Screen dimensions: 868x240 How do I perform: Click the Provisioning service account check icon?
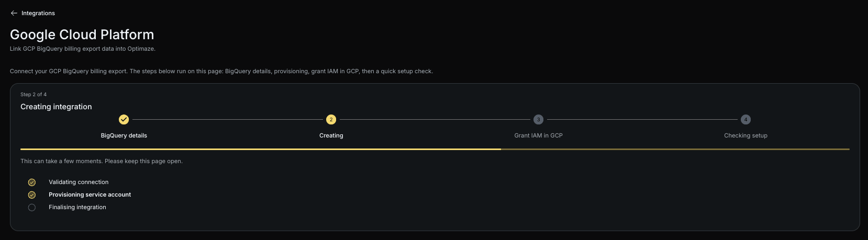[x=32, y=195]
